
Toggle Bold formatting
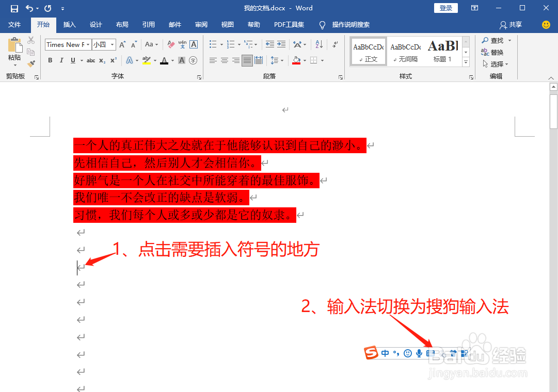click(50, 60)
